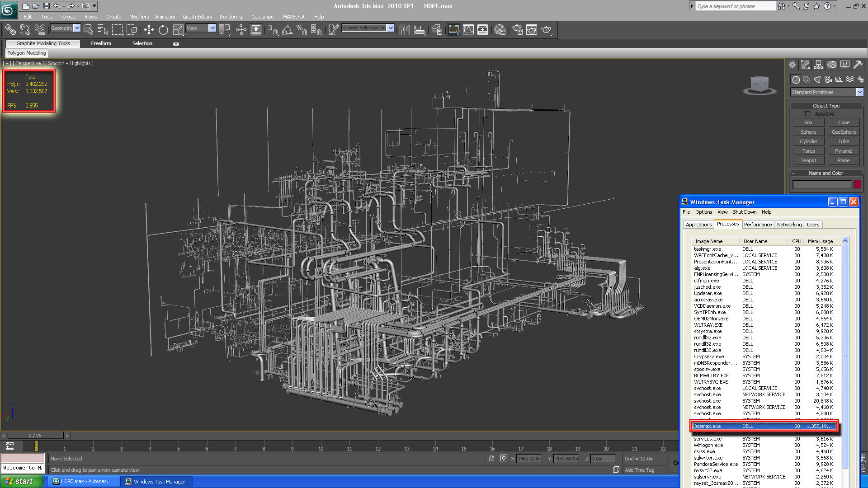The height and width of the screenshot is (488, 868).
Task: Activate the Select and Uniform Scale tool
Action: pyautogui.click(x=178, y=30)
